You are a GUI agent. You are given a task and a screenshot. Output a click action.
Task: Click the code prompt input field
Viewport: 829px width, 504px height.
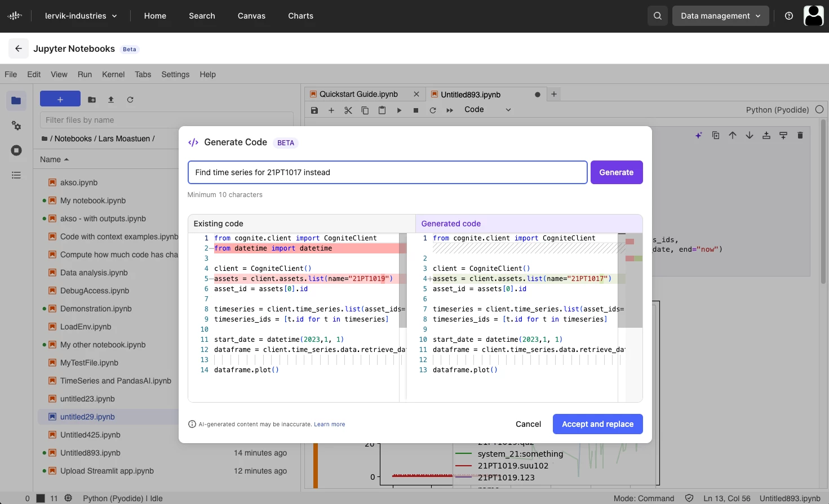pos(387,172)
